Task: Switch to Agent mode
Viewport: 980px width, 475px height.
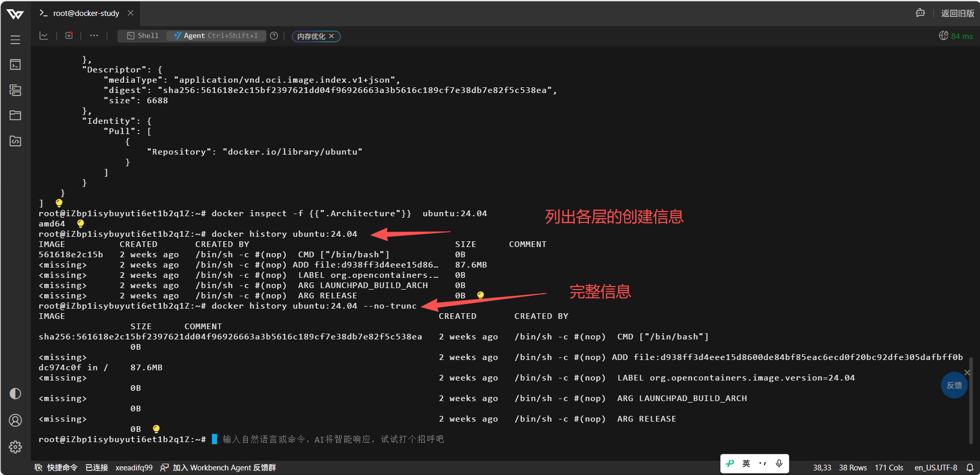Action: click(216, 35)
